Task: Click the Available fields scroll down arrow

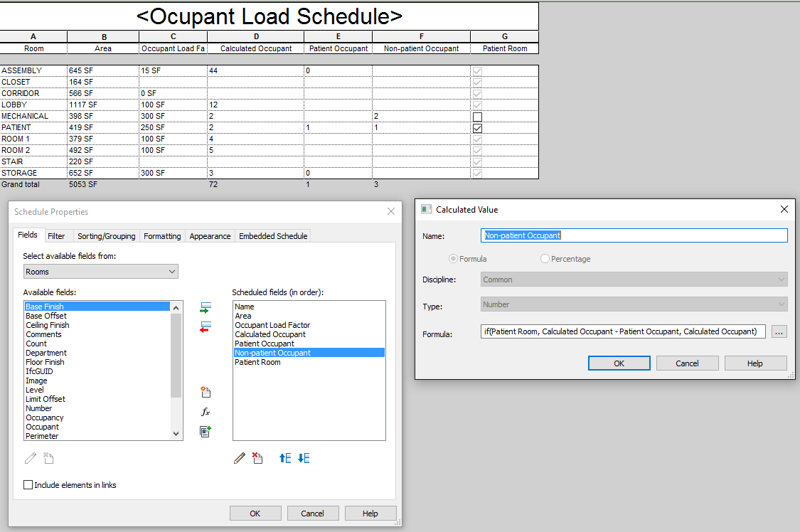Action: 176,434
